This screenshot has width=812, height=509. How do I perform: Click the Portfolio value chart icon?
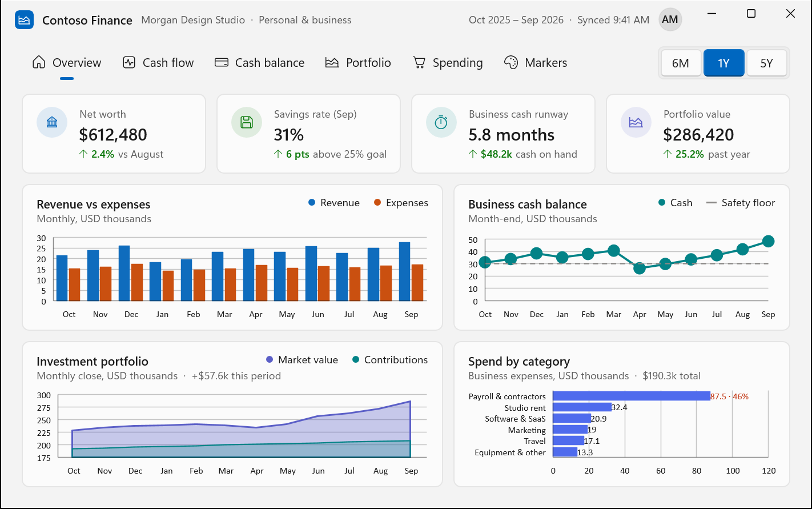636,122
